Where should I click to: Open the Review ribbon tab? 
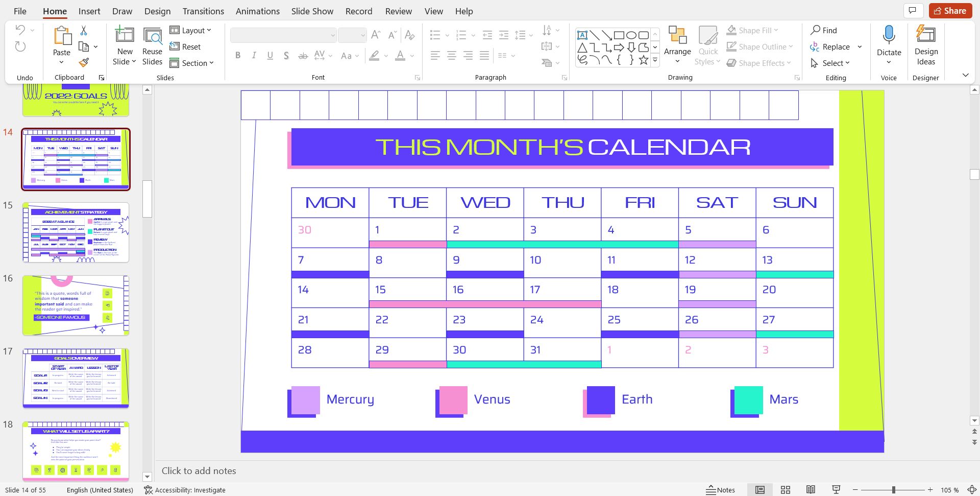click(x=398, y=11)
